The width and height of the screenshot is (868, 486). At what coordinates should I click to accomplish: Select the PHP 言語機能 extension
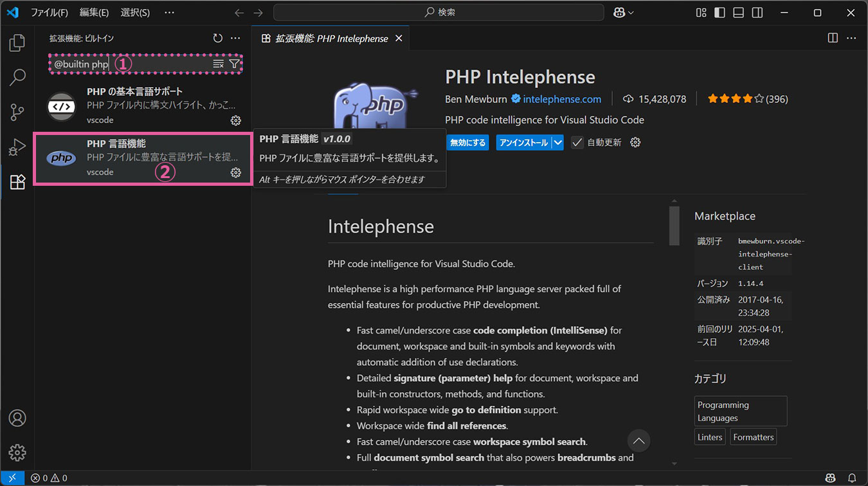coord(143,158)
